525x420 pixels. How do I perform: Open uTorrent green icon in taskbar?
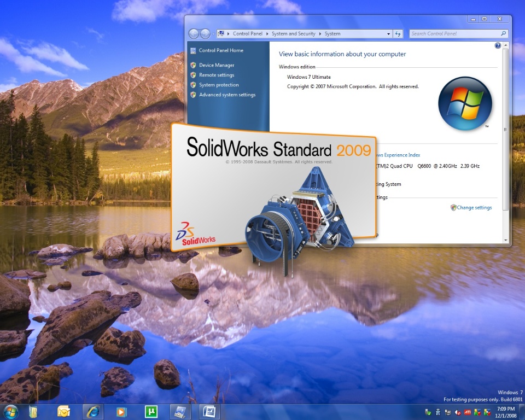click(x=151, y=412)
